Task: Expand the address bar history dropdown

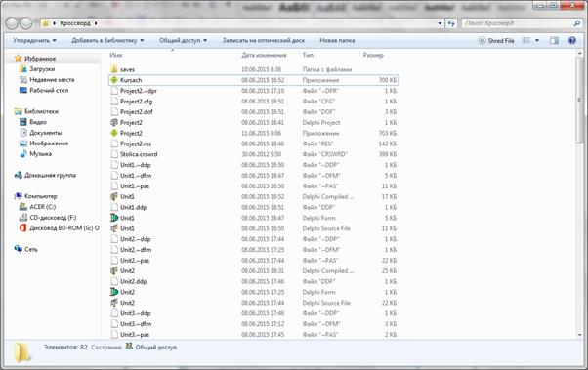Action: pyautogui.click(x=440, y=23)
